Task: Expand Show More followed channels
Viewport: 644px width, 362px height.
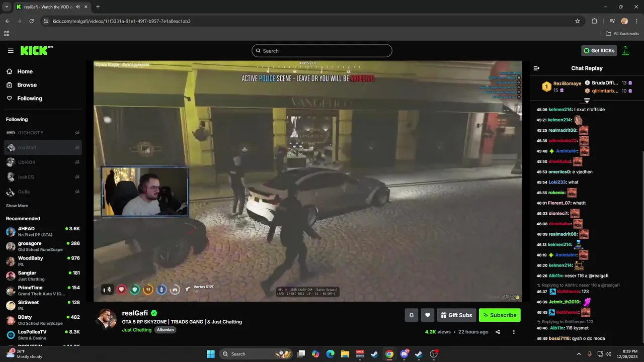Action: (x=17, y=206)
